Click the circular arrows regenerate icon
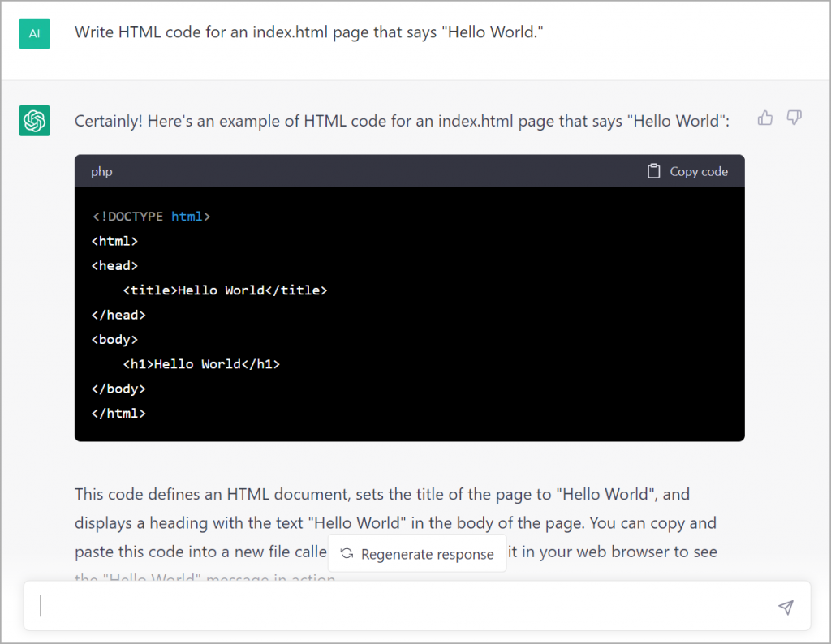The image size is (831, 644). tap(347, 554)
